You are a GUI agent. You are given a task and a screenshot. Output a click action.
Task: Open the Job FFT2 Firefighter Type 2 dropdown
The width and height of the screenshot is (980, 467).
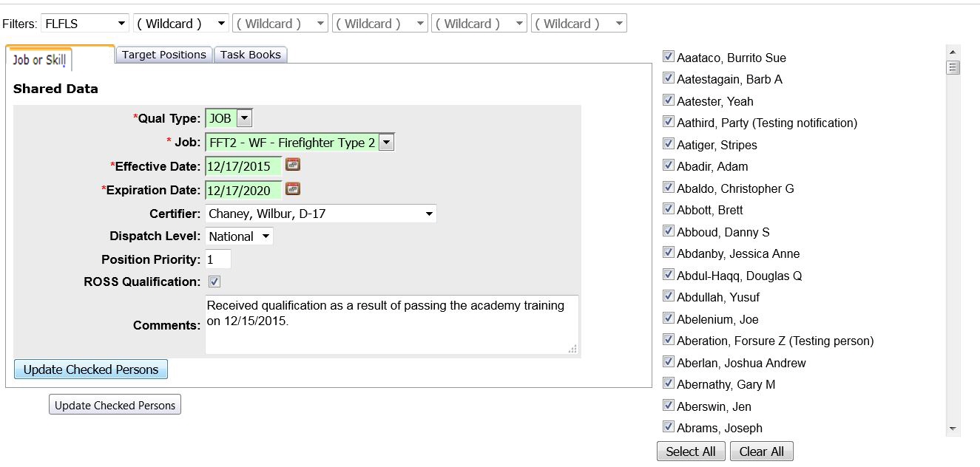(x=300, y=143)
